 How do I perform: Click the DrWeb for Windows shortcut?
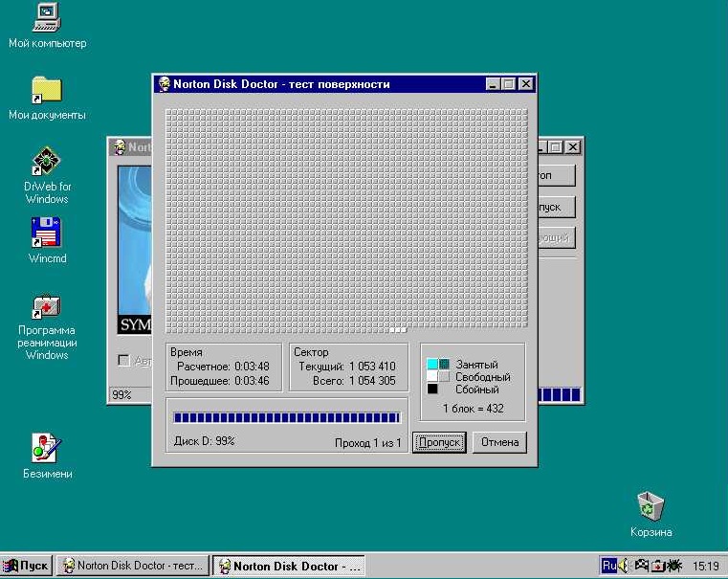47,162
